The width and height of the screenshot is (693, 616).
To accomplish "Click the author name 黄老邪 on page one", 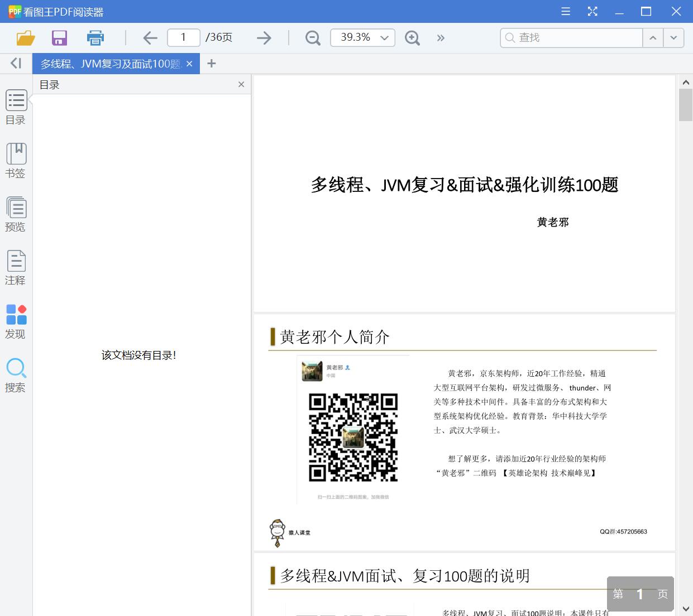I will [x=553, y=222].
